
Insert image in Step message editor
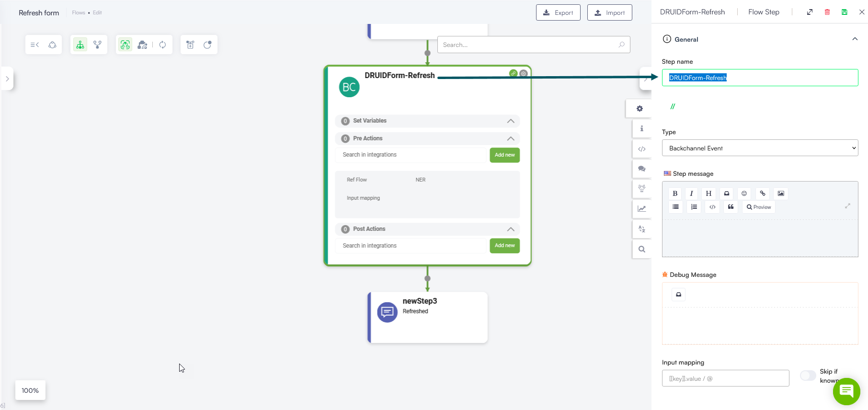click(781, 194)
